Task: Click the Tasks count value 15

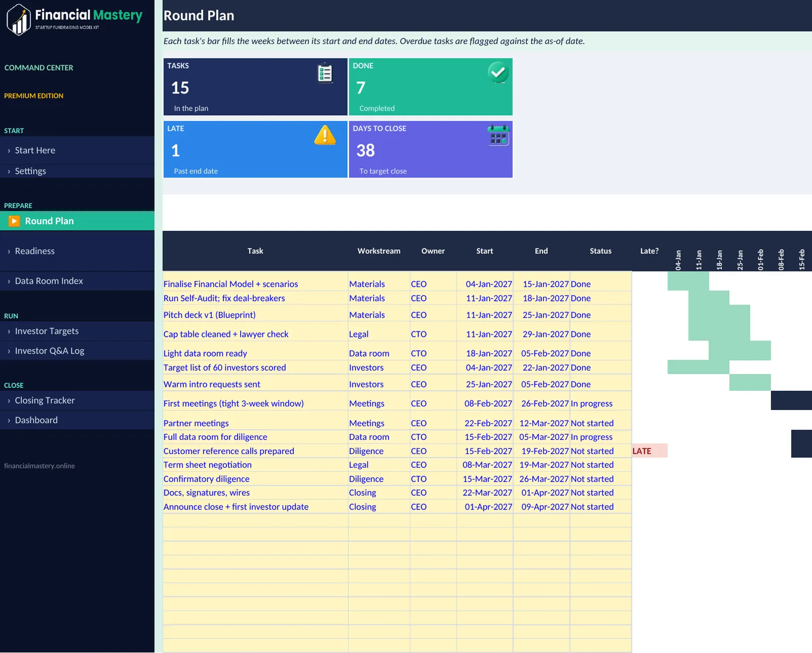Action: point(180,88)
